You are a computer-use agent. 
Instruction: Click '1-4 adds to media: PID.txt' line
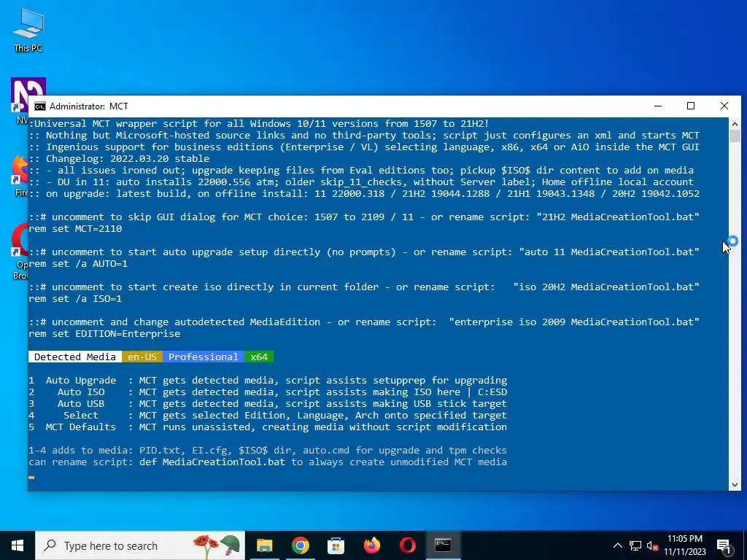pyautogui.click(x=268, y=450)
